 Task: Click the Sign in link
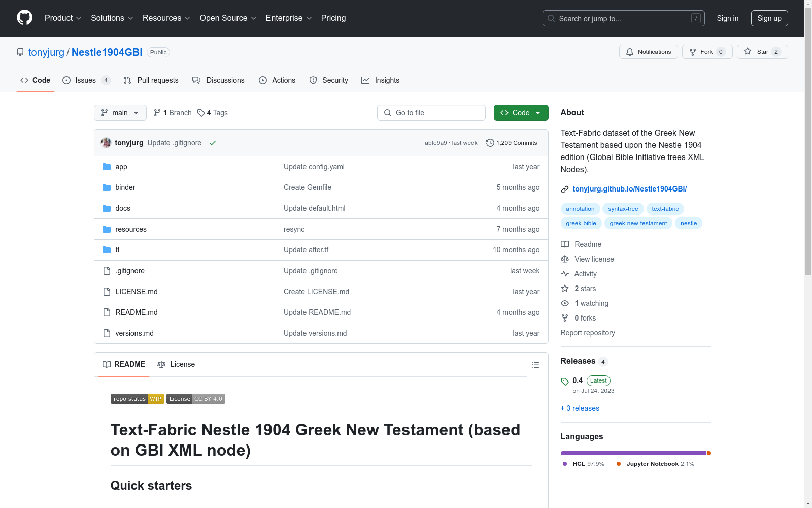tap(728, 18)
